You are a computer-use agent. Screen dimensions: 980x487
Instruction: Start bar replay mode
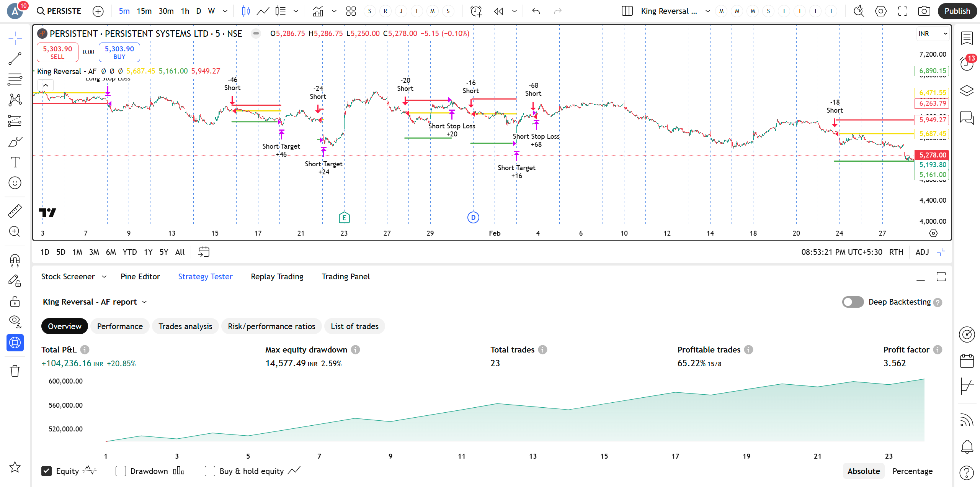click(x=498, y=11)
